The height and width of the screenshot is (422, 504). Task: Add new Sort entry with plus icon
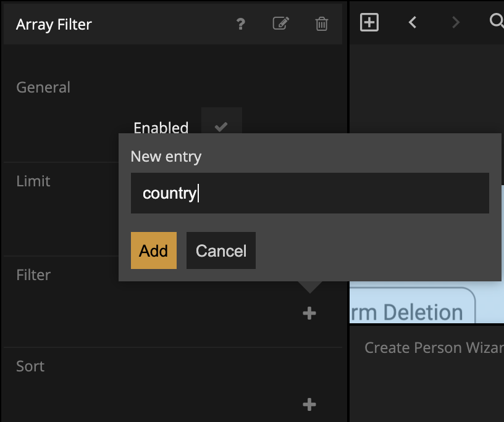coord(309,405)
